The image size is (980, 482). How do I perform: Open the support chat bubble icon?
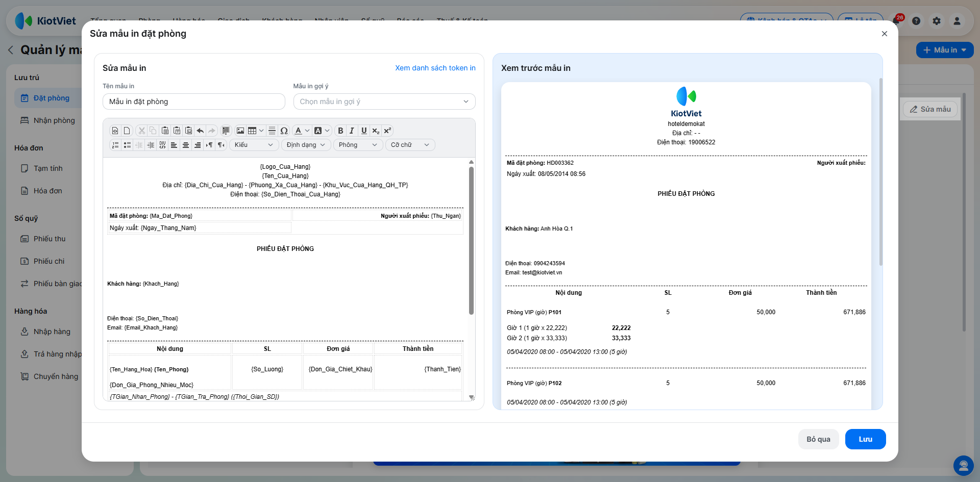coord(964,466)
